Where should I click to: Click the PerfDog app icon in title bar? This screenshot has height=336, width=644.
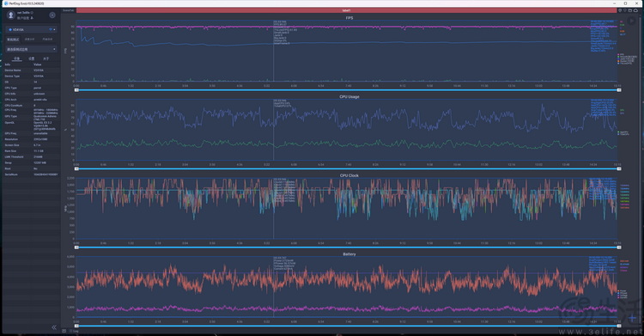(5, 3)
